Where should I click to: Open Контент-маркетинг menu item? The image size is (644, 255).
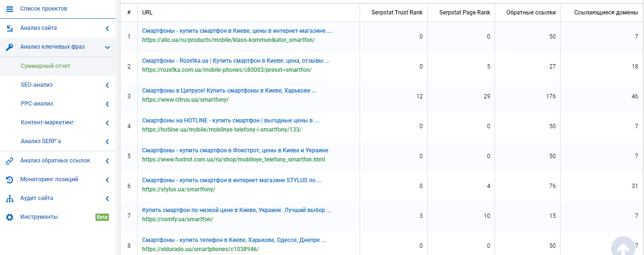47,122
